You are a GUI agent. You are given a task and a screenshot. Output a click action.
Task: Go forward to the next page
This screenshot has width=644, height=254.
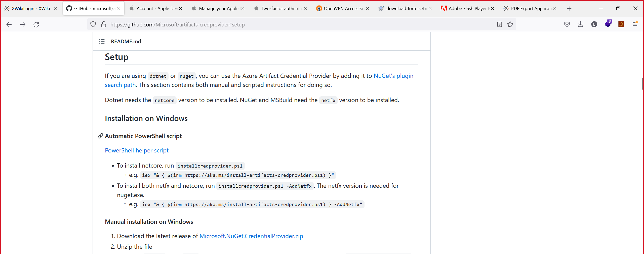click(23, 24)
